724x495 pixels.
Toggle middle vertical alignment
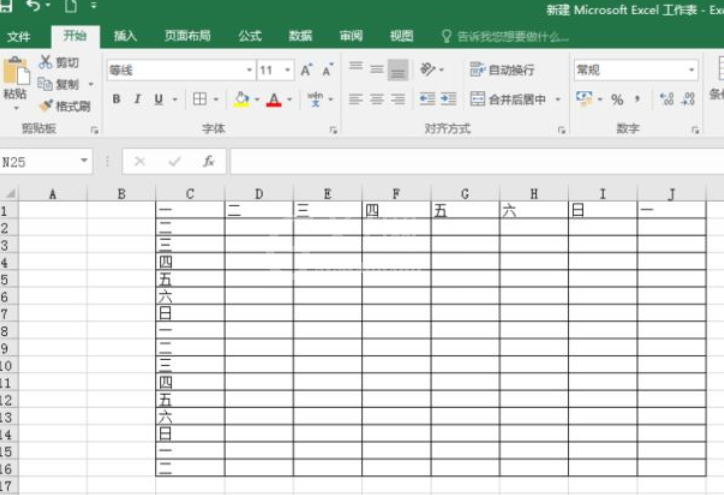(x=377, y=70)
